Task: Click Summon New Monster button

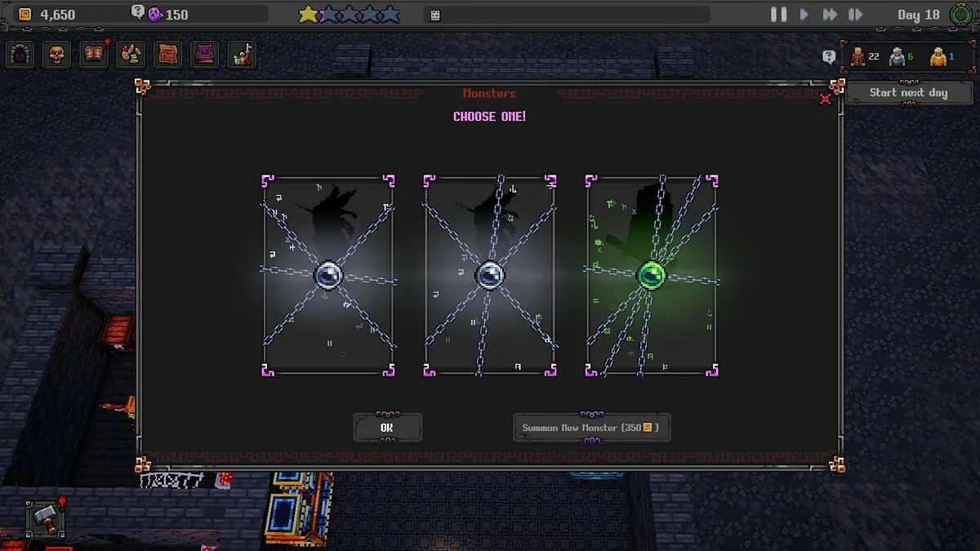Action: [590, 428]
